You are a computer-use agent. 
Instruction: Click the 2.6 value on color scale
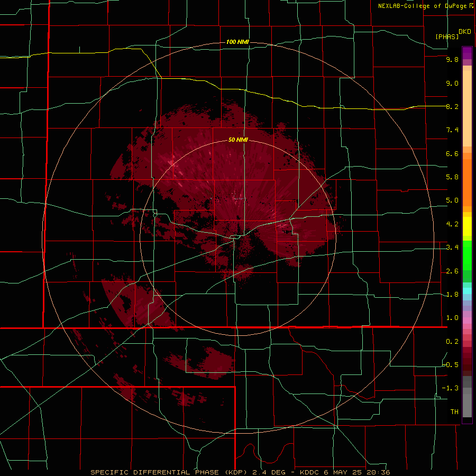pyautogui.click(x=452, y=271)
